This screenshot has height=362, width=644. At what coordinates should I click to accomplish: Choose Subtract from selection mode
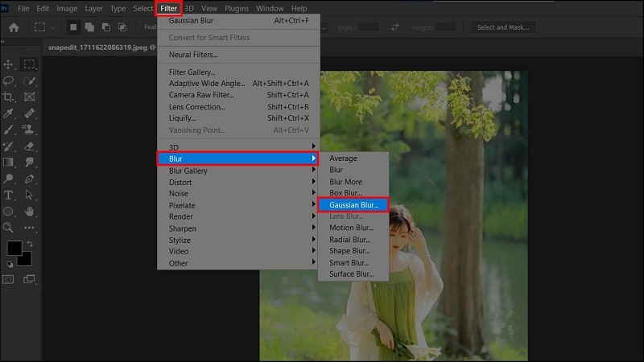(106, 27)
